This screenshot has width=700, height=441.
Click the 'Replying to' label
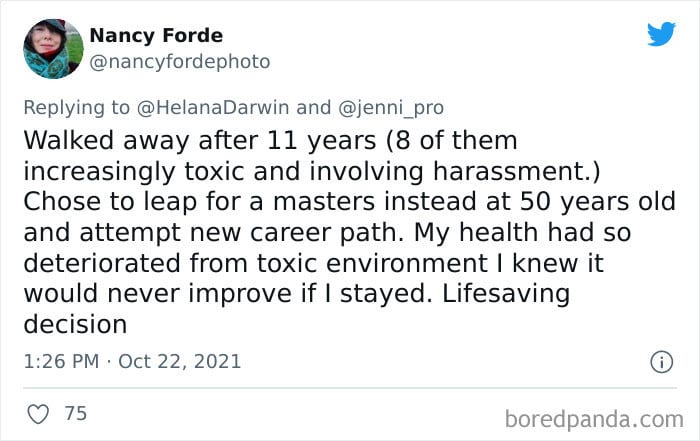point(76,108)
